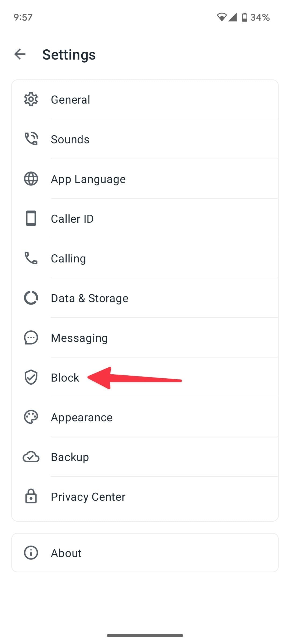Select the Sounds label

pyautogui.click(x=70, y=139)
